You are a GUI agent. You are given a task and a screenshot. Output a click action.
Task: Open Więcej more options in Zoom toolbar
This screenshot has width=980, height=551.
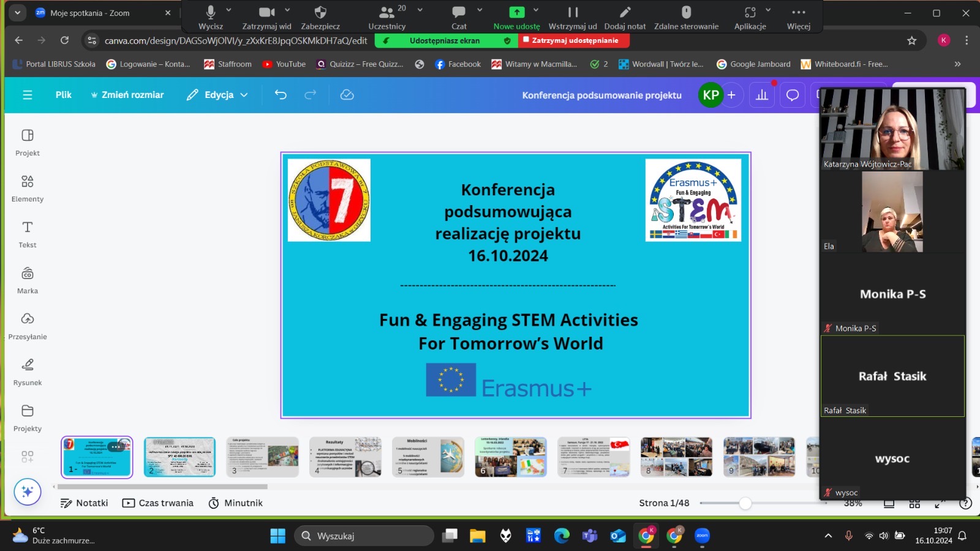pos(799,17)
